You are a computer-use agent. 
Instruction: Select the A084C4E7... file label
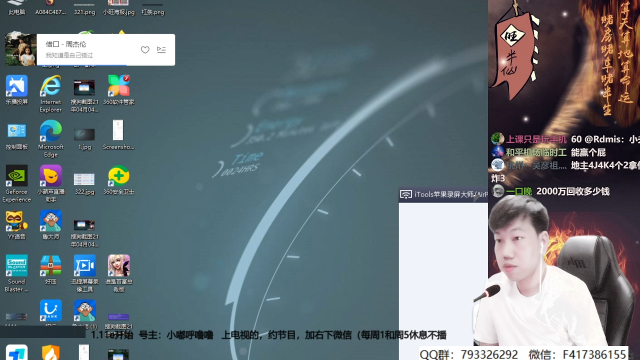[x=51, y=12]
